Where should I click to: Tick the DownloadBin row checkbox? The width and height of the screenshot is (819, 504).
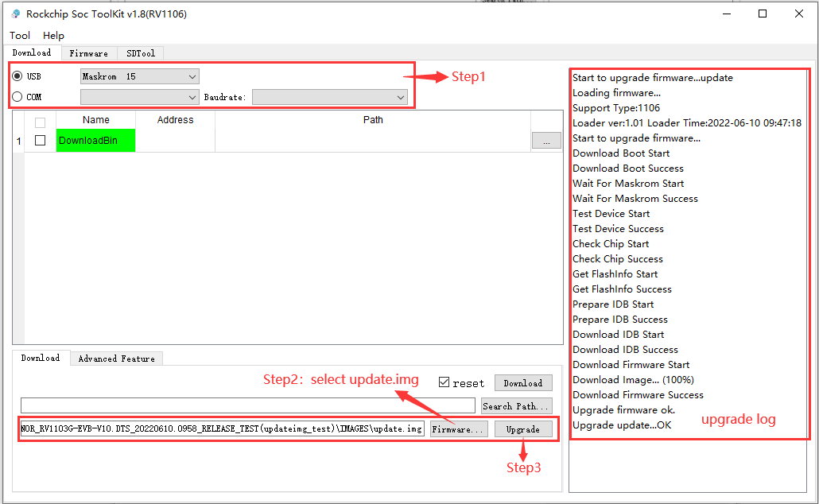point(40,141)
